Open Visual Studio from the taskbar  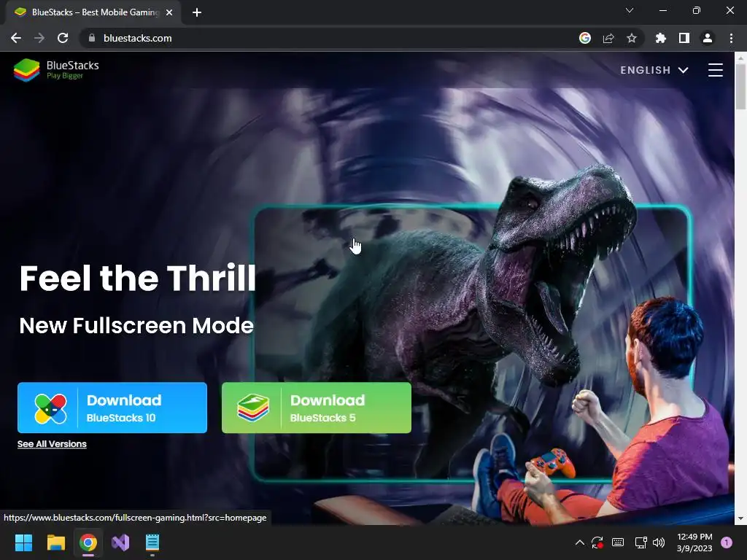[x=120, y=542]
